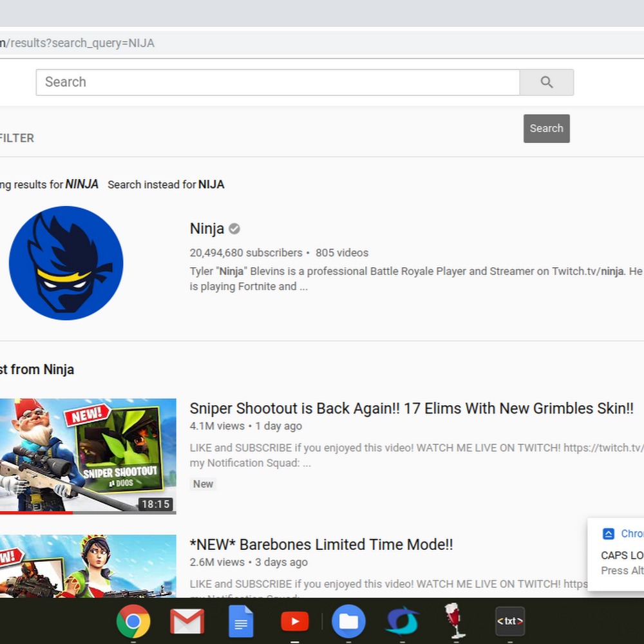
Task: Open the Ninja channel avatar
Action: pyautogui.click(x=66, y=263)
